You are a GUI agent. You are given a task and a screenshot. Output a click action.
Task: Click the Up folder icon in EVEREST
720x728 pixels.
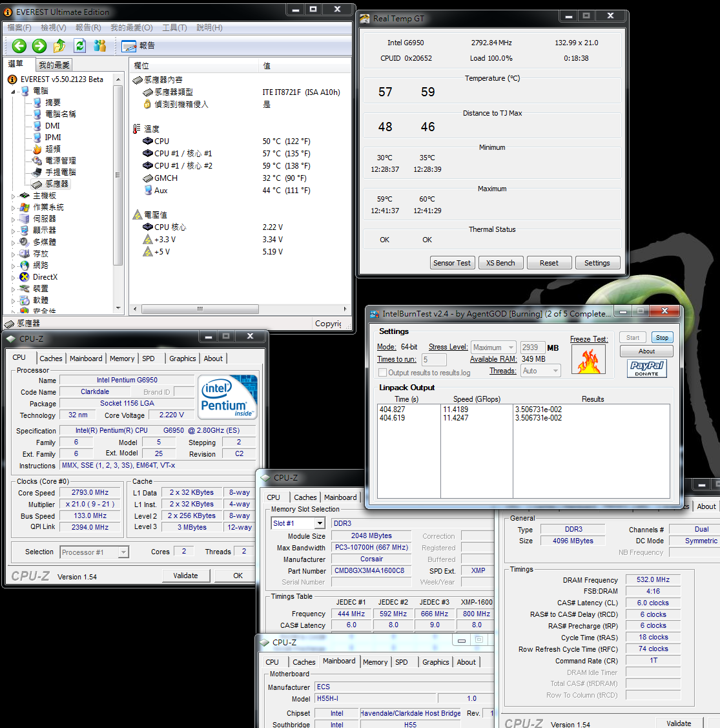coord(59,45)
